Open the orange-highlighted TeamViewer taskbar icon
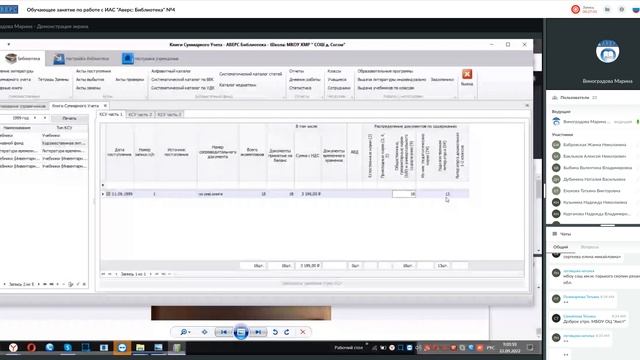 coord(122,347)
